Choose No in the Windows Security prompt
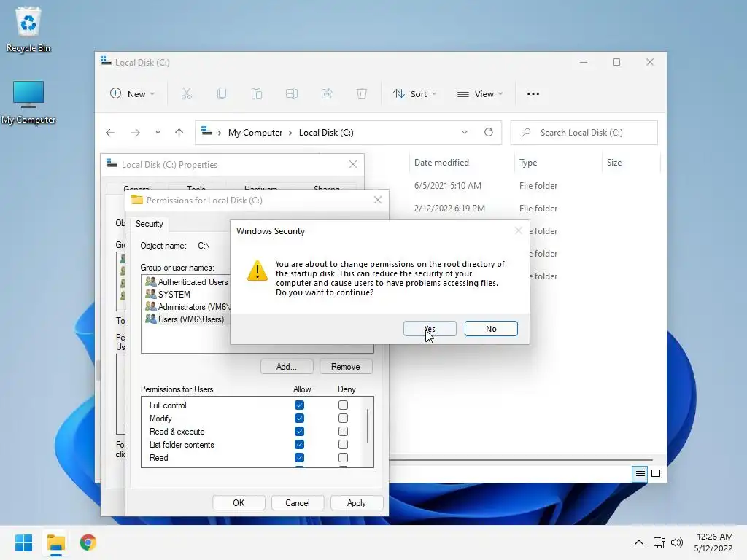This screenshot has height=560, width=747. (x=491, y=329)
